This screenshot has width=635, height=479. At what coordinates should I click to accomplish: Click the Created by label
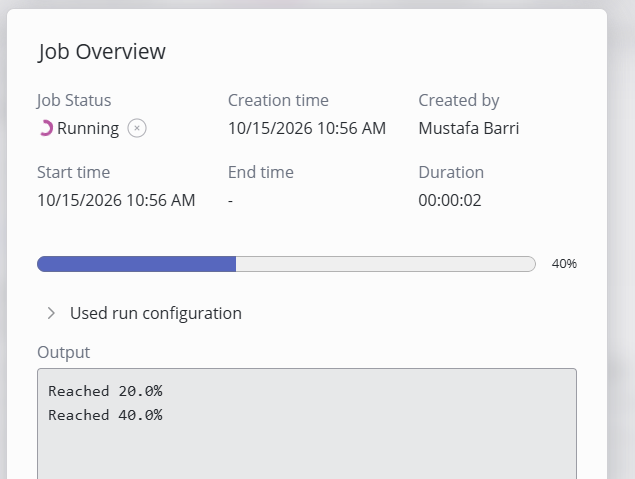tap(459, 100)
